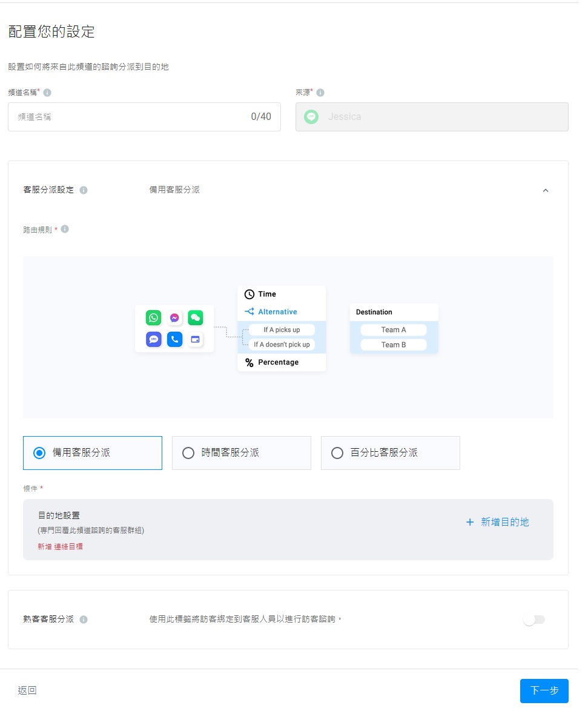Click the 'Team A' destination pill
The image size is (588, 711).
tap(394, 329)
